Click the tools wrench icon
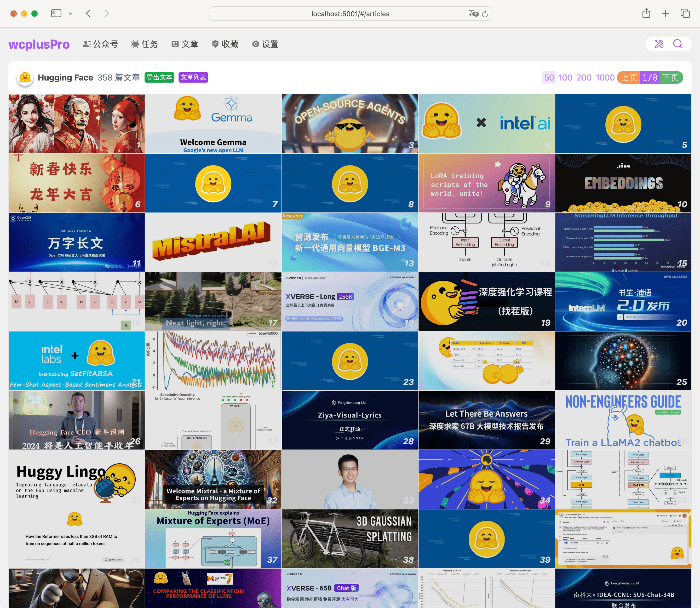Viewport: 700px width, 608px height. [659, 44]
